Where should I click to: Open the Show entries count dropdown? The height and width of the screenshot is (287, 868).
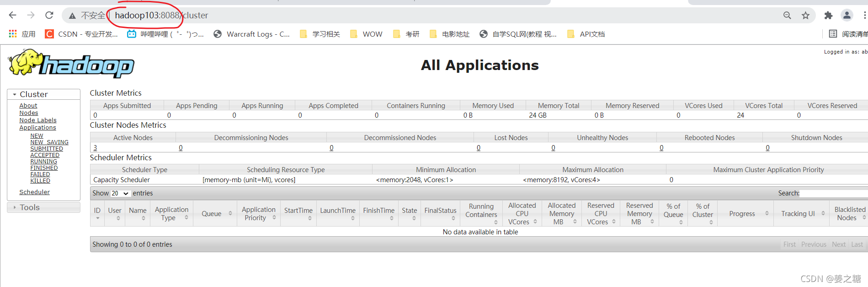click(x=120, y=193)
